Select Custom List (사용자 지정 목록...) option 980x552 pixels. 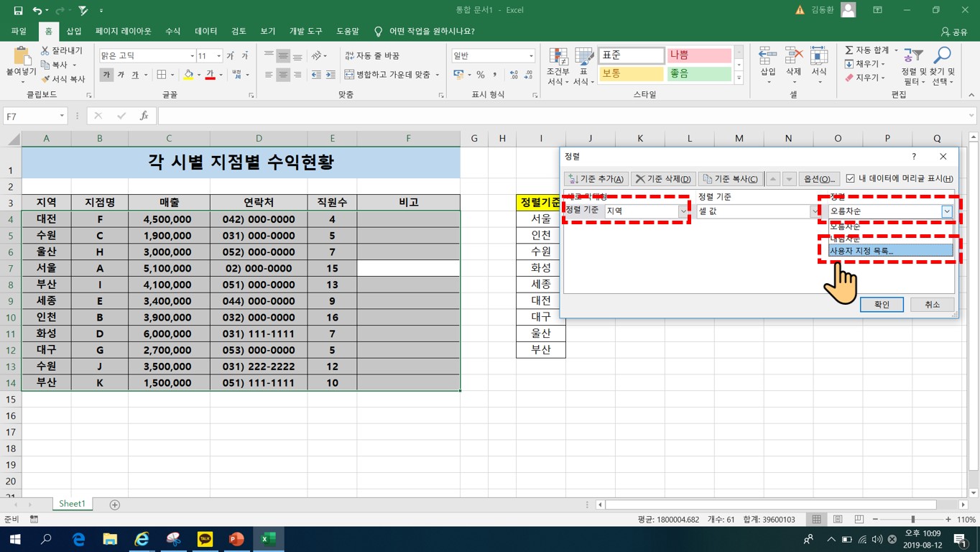click(x=890, y=251)
